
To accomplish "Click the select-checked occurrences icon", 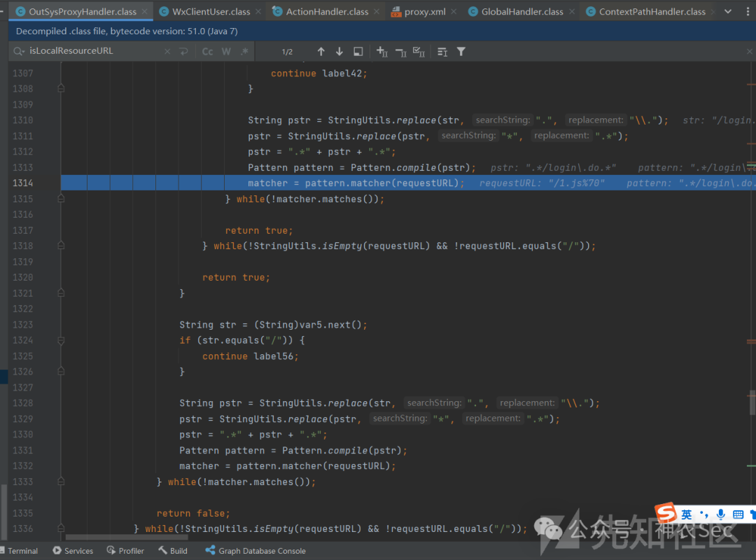I will pos(419,51).
